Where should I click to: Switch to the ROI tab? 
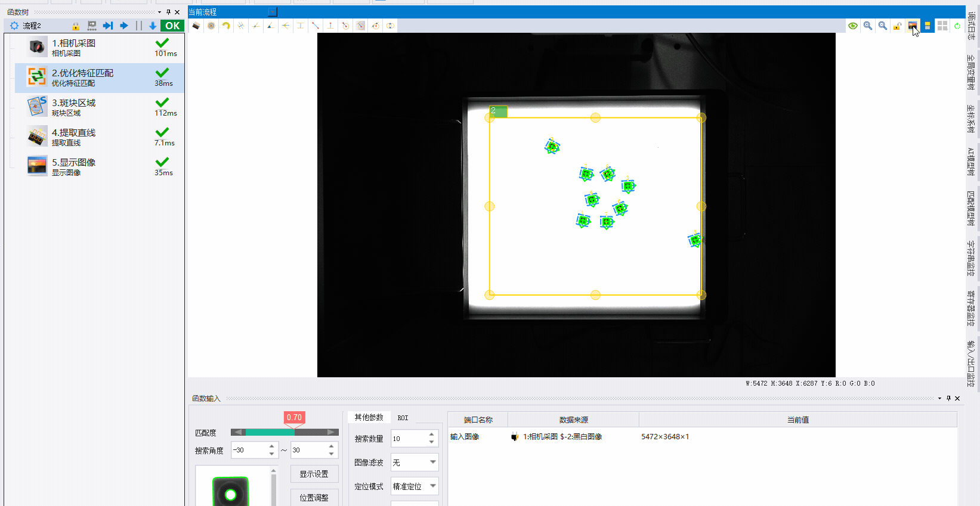403,418
